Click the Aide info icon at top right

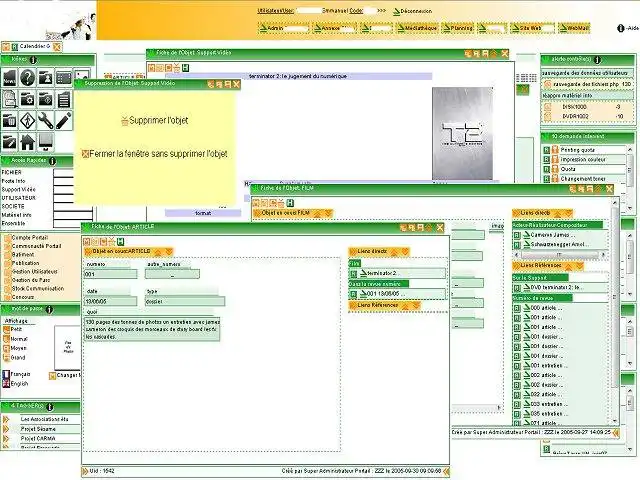click(x=621, y=28)
